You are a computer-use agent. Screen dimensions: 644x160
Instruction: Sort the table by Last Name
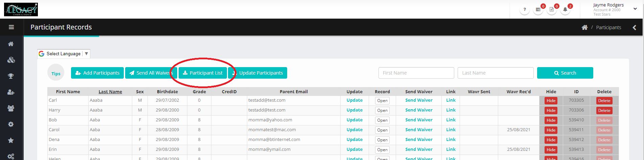tap(110, 92)
